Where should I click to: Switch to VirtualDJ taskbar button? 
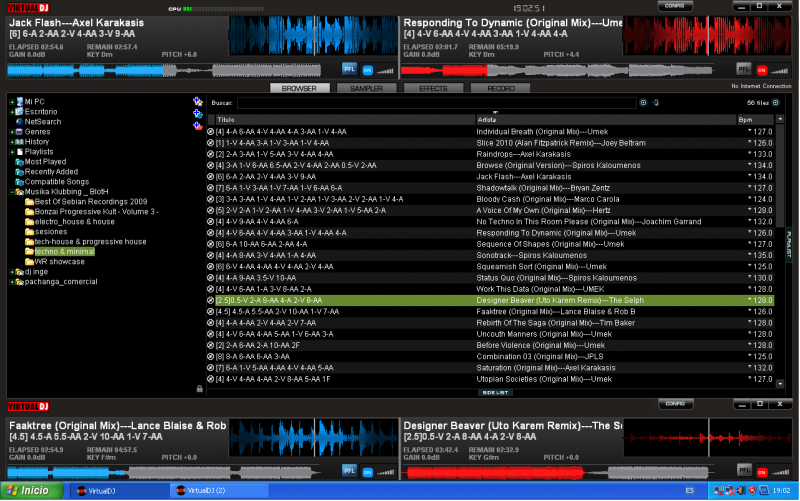coord(118,491)
